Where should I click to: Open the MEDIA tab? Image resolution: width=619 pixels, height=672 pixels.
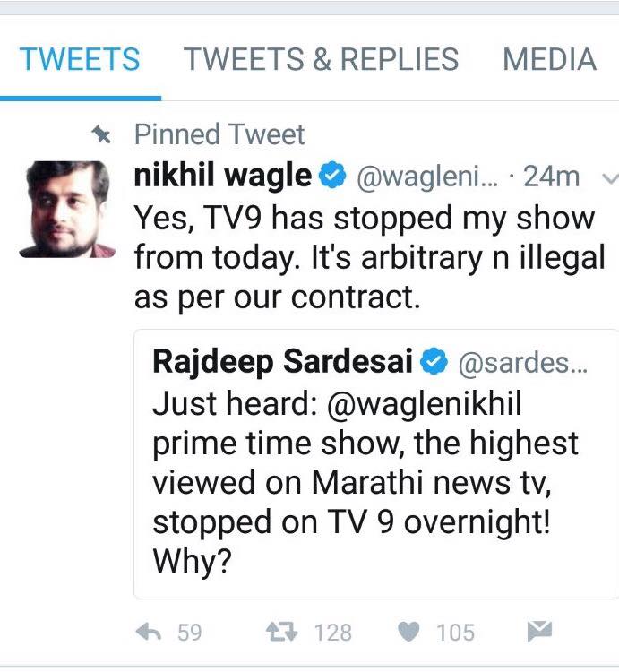549,60
